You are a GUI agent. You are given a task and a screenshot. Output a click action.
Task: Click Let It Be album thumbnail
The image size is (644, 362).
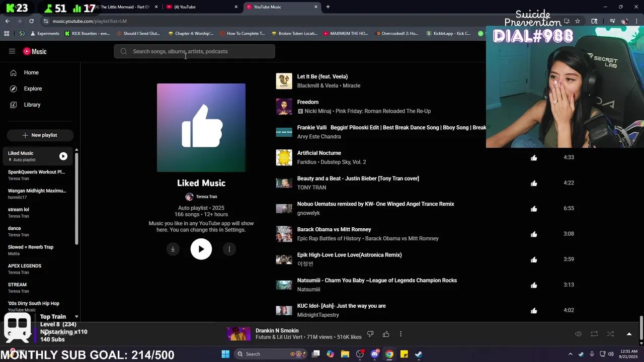pos(284,81)
